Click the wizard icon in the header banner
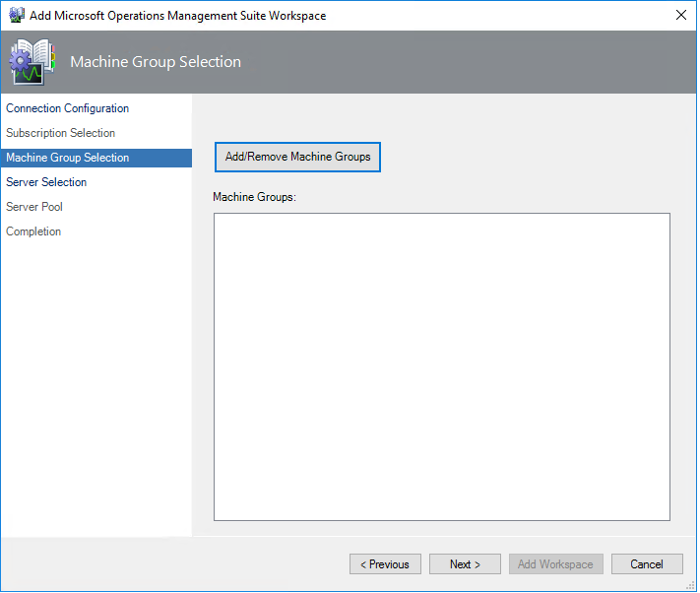 (x=32, y=62)
